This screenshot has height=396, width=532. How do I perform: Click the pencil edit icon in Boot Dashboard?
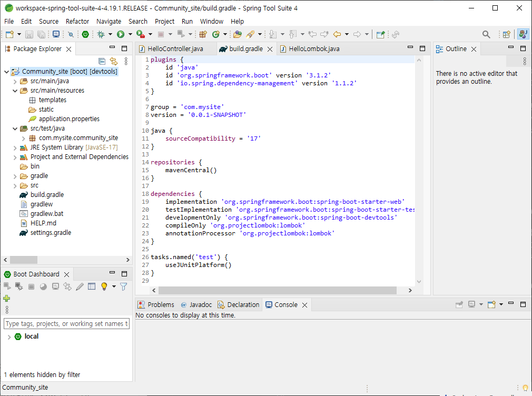click(x=80, y=287)
